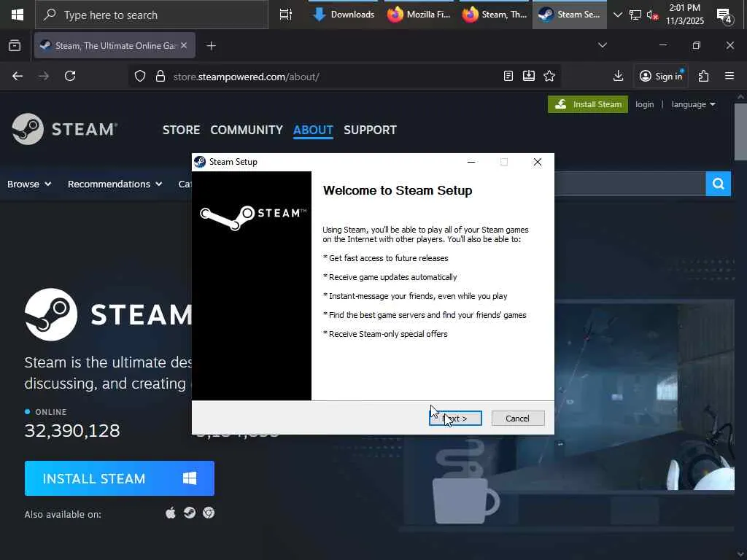Image resolution: width=747 pixels, height=560 pixels.
Task: Click the address bar URL field
Action: coord(333,76)
